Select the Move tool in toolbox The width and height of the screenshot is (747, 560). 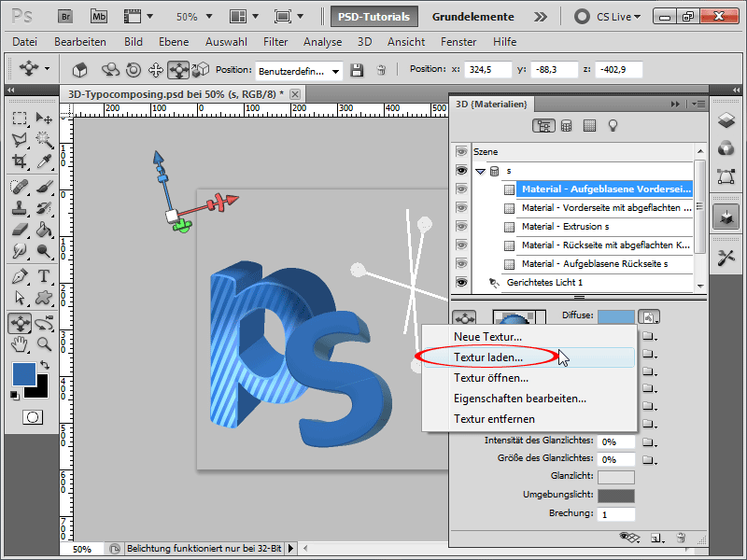click(x=44, y=118)
